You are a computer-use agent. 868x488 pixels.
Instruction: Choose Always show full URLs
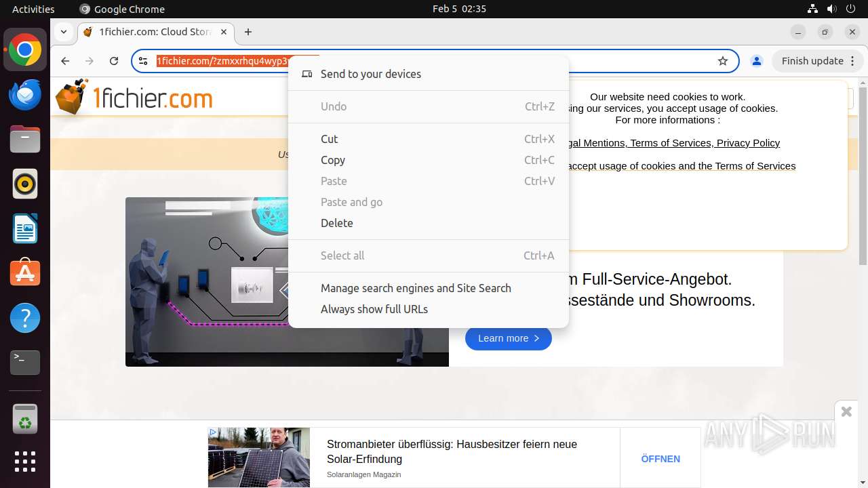point(429,309)
